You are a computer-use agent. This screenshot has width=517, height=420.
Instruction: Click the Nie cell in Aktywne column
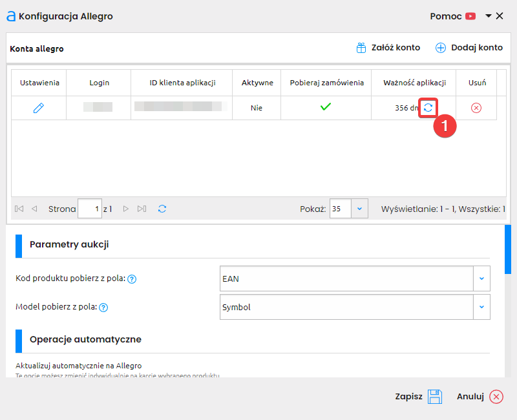(257, 108)
